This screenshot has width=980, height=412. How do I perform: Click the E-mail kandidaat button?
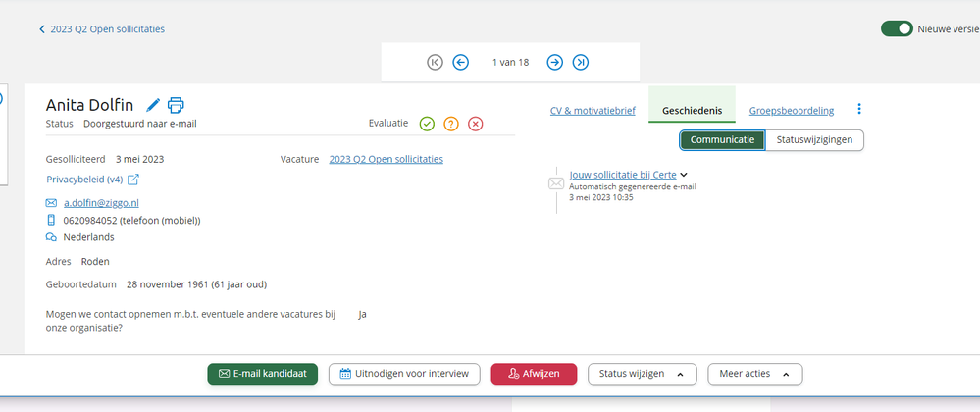click(263, 374)
